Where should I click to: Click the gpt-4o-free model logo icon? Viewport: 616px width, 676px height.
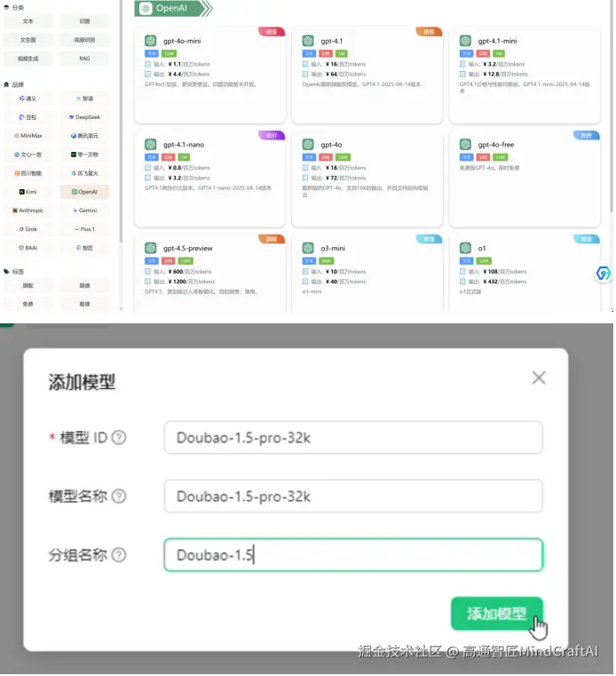pos(465,145)
